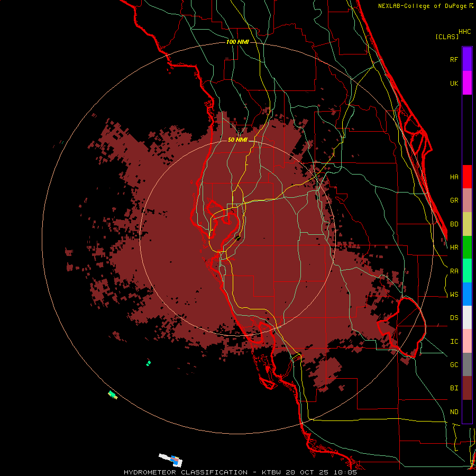Click the [CLAS] units label
This screenshot has width=476, height=476.
pos(447,36)
